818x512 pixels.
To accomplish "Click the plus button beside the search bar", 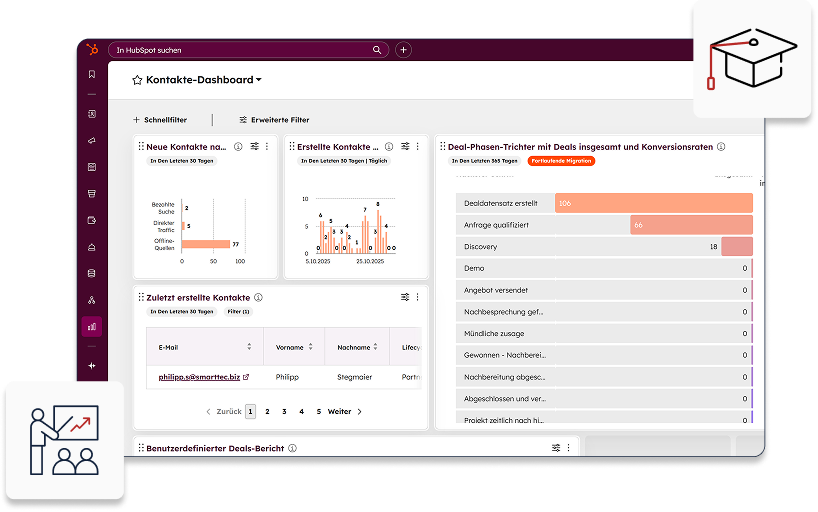I will point(403,49).
